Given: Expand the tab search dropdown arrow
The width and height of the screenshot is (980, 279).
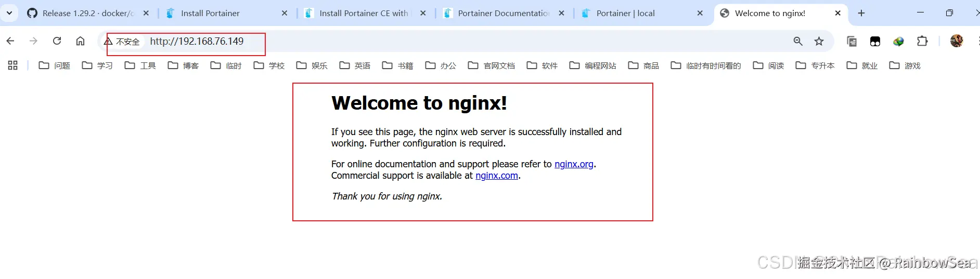Looking at the screenshot, I should click(x=9, y=13).
